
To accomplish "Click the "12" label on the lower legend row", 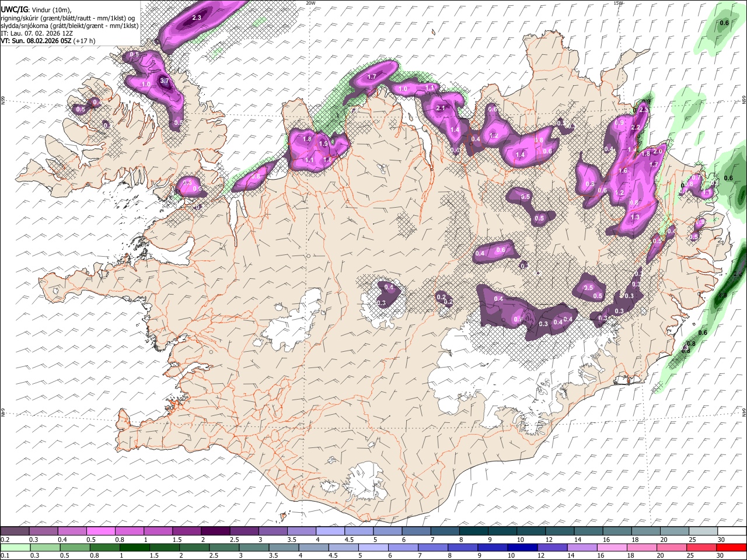I will click(x=541, y=556).
